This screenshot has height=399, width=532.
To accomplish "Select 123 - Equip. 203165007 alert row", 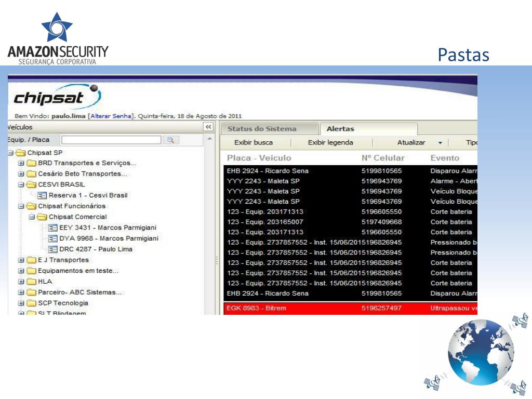I will tap(351, 222).
